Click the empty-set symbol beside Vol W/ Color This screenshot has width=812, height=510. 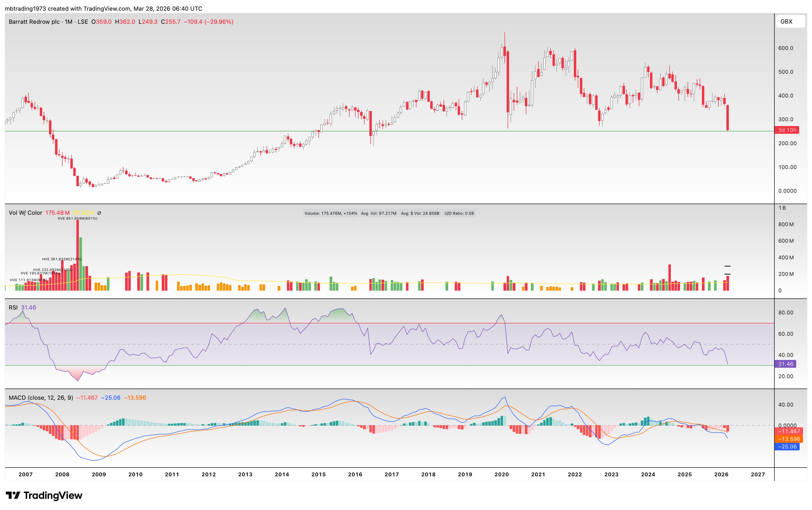coord(99,213)
